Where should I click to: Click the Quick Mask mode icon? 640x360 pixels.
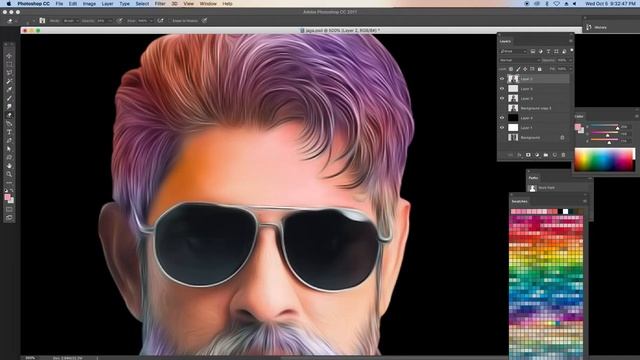coord(9,209)
